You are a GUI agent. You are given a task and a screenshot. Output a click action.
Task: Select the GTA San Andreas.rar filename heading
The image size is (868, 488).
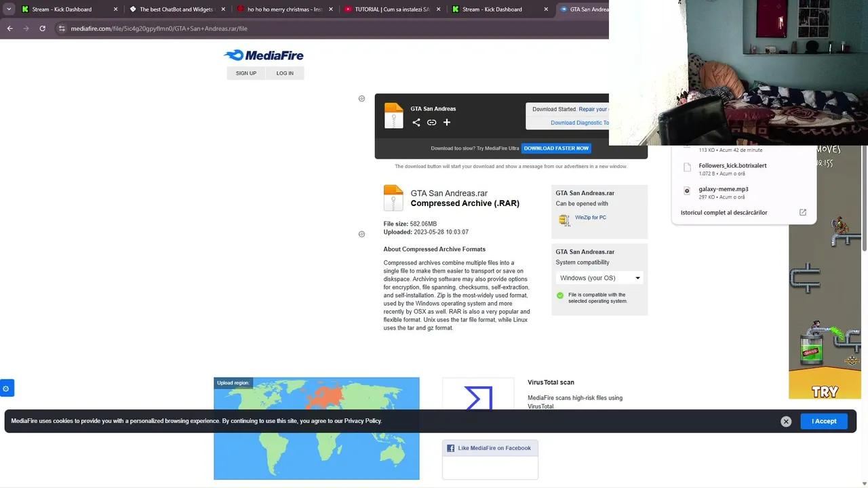(449, 193)
